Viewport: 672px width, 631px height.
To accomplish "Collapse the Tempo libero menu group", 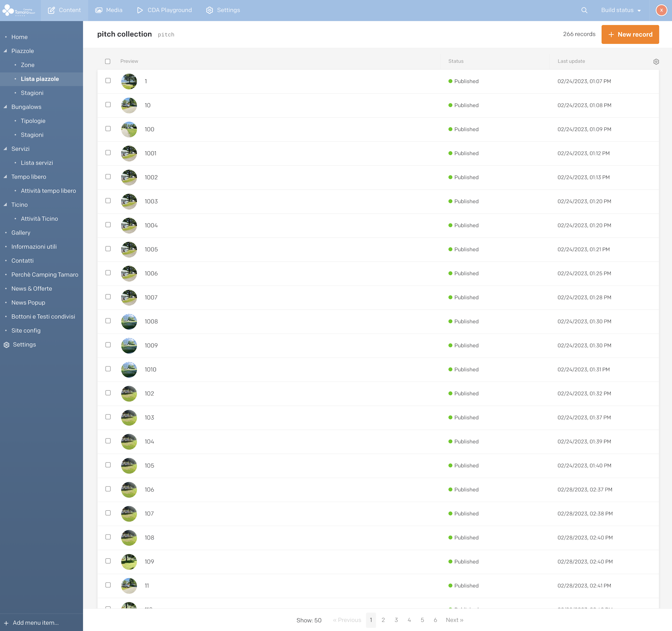I will pyautogui.click(x=5, y=176).
